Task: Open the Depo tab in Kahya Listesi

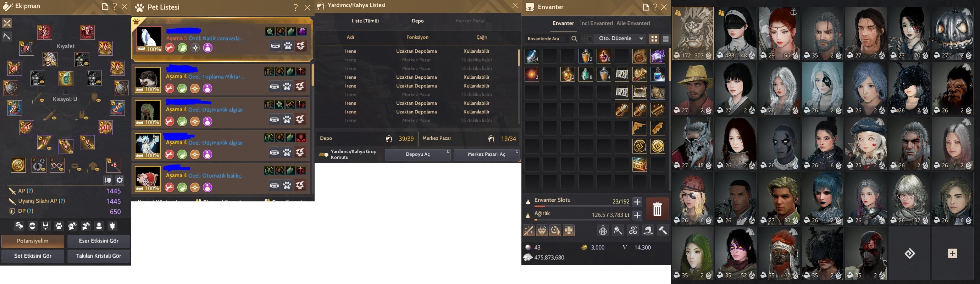Action: 418,21
